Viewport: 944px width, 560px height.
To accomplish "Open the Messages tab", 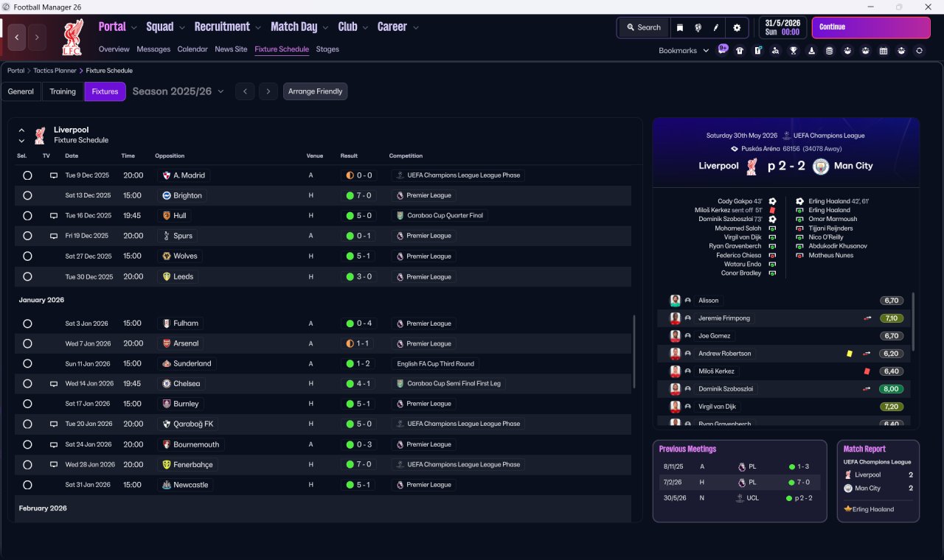I will point(153,49).
